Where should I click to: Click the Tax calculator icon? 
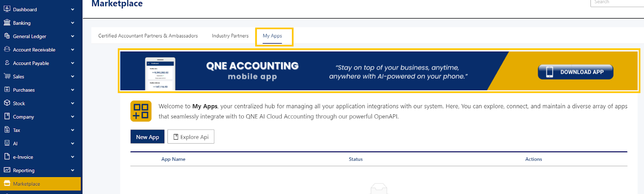point(7,130)
